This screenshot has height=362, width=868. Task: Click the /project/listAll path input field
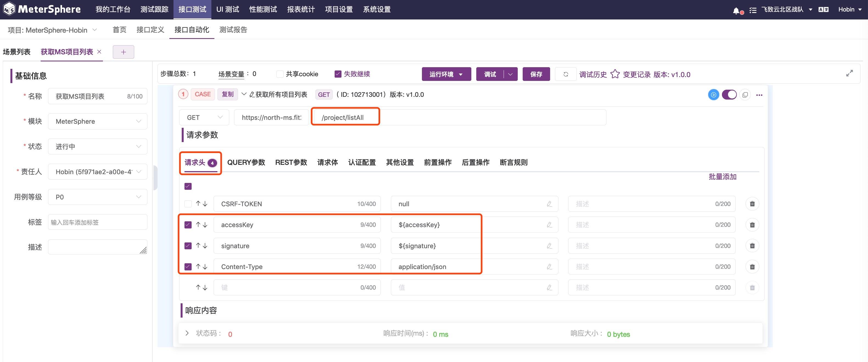click(x=345, y=117)
